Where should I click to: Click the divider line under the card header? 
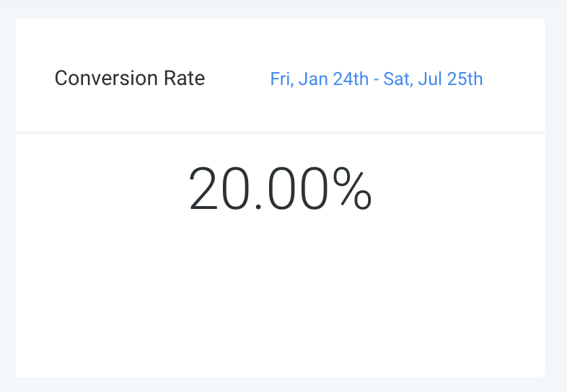280,133
